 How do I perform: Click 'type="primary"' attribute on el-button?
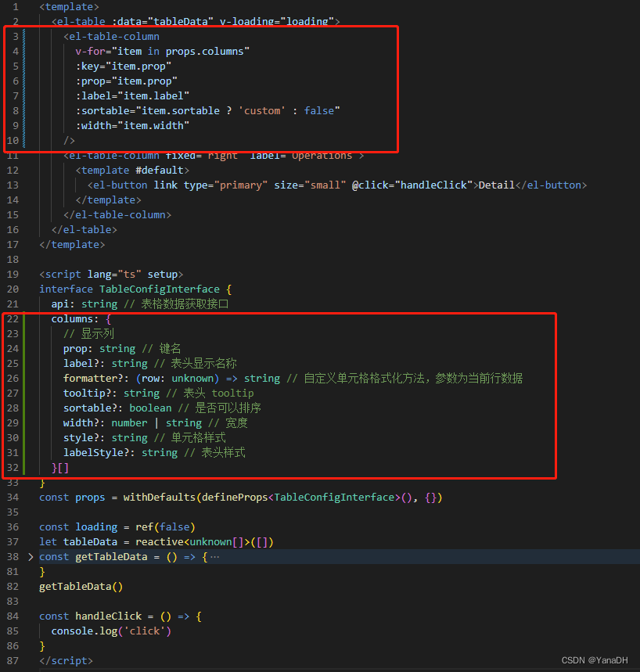click(226, 185)
